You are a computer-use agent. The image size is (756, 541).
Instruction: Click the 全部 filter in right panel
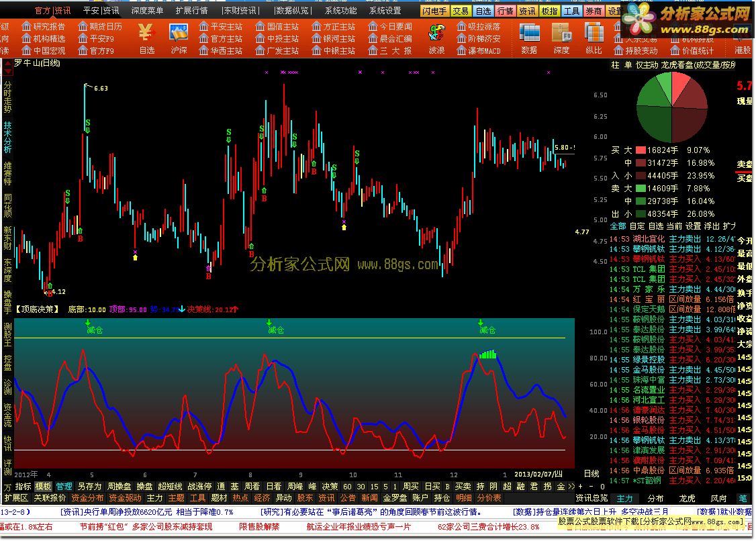(618, 226)
